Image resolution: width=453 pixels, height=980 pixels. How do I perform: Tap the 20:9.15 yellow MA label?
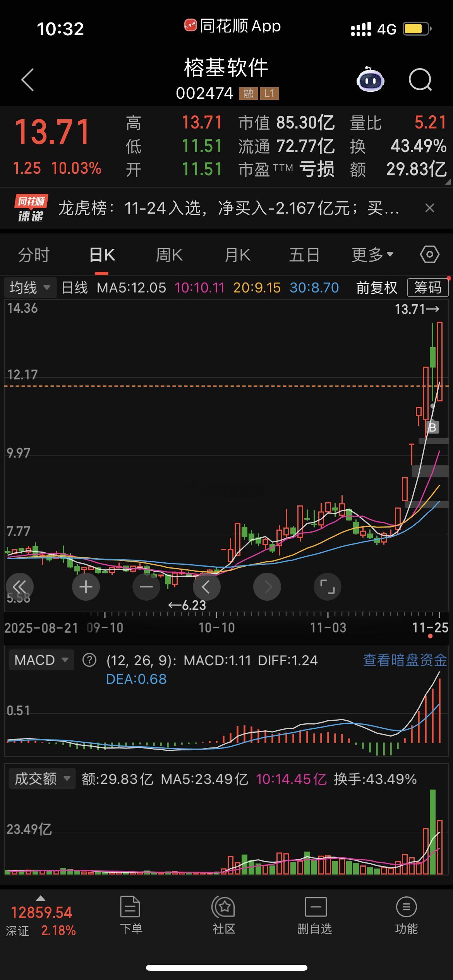(x=257, y=288)
